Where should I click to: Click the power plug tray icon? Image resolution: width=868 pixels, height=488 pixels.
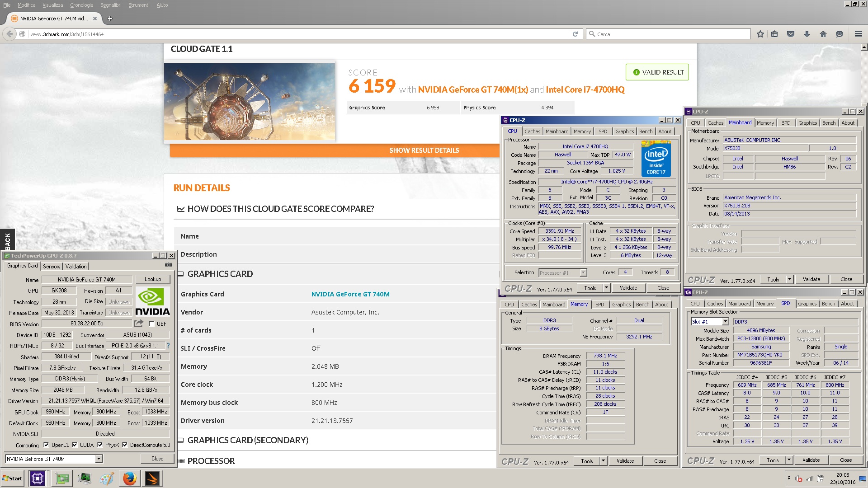click(x=820, y=479)
